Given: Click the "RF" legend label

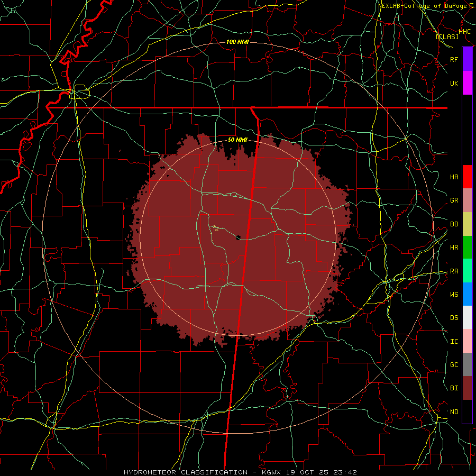Looking at the screenshot, I should pos(454,59).
